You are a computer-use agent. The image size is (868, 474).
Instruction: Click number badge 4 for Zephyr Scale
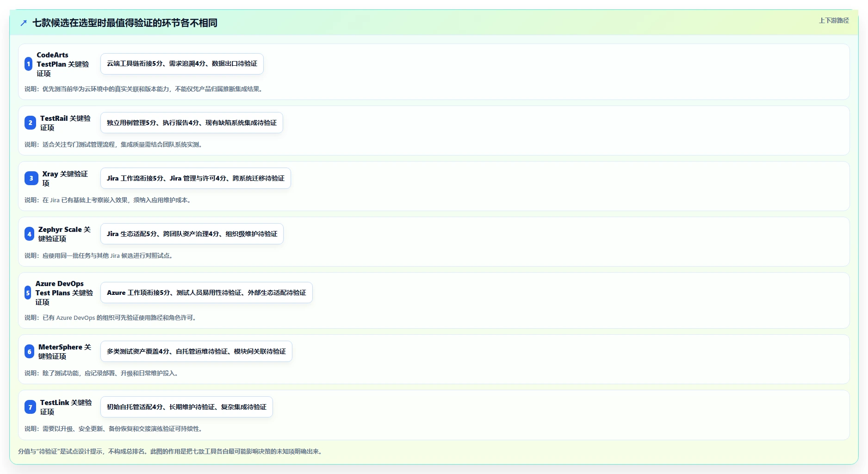[29, 234]
